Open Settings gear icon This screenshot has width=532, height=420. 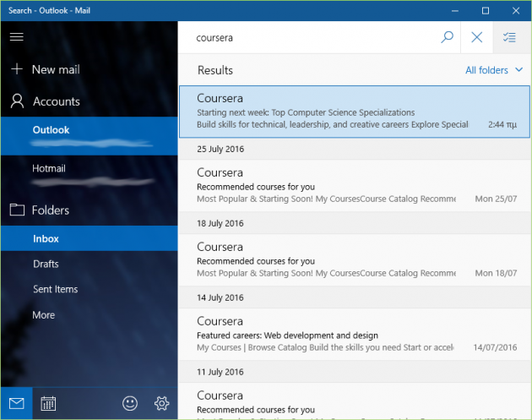click(161, 403)
